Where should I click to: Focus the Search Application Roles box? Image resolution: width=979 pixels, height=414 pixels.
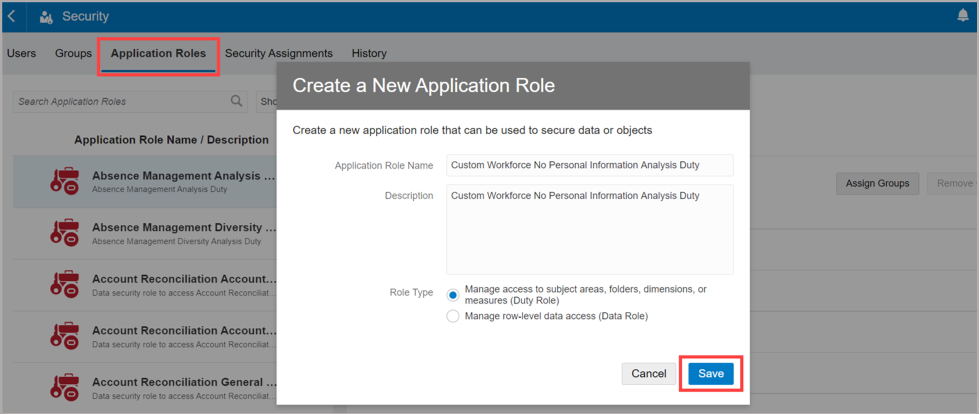tap(120, 101)
